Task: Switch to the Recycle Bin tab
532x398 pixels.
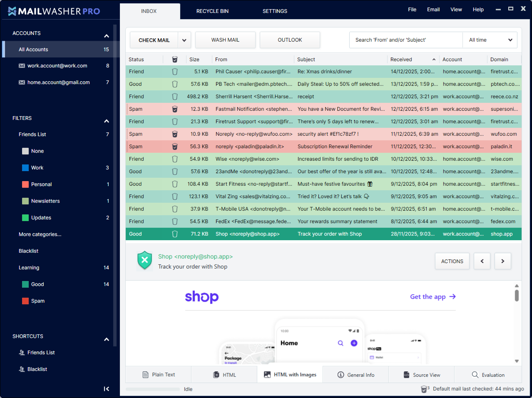Action: [x=212, y=11]
